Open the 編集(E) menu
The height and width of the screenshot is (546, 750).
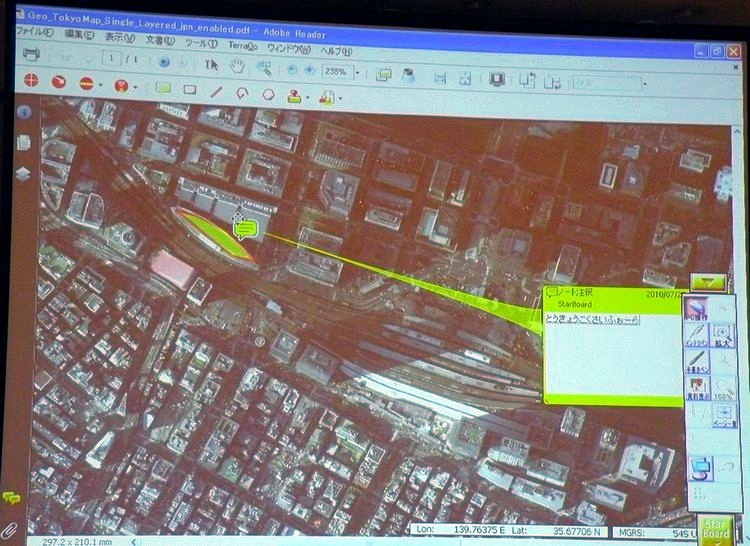[x=79, y=34]
